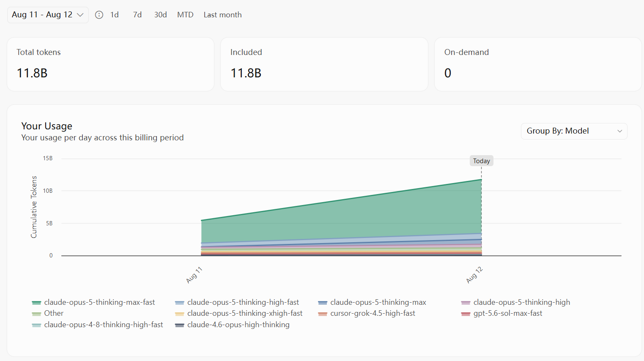Switch to 30d time range
The height and width of the screenshot is (361, 644).
pos(160,15)
